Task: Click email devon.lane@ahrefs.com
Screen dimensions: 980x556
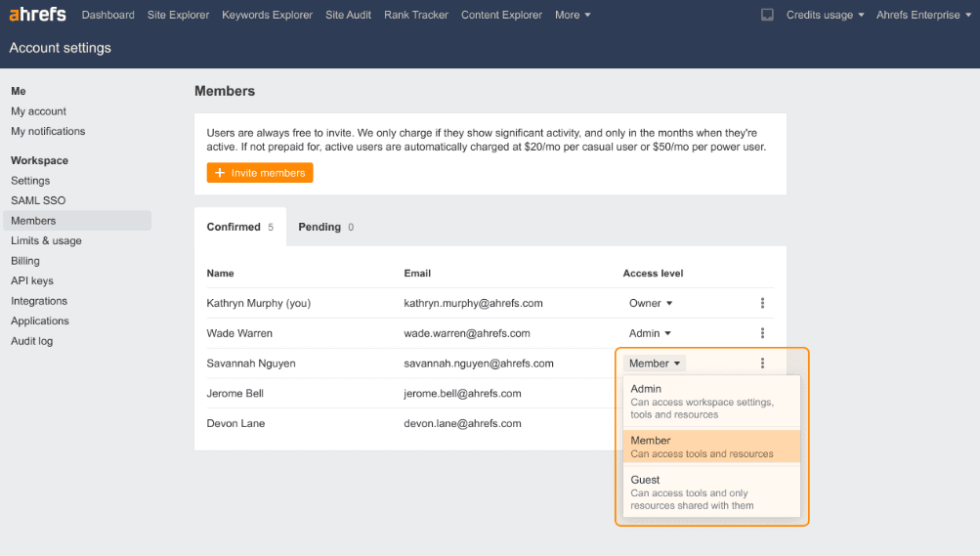Action: (462, 423)
